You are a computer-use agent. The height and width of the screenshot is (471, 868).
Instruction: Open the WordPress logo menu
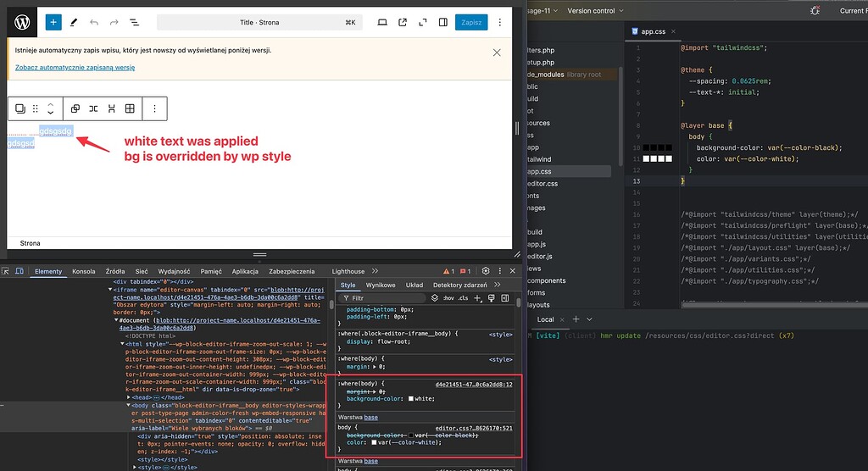[x=22, y=22]
